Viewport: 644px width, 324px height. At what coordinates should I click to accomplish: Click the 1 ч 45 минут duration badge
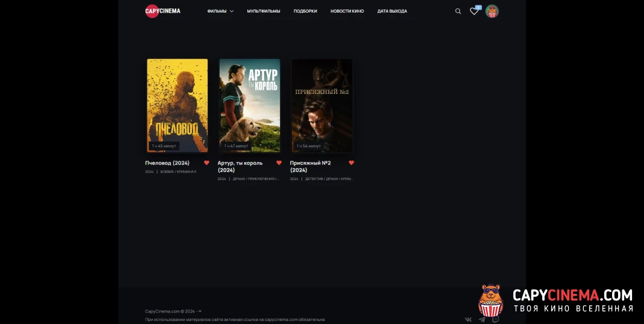click(164, 146)
